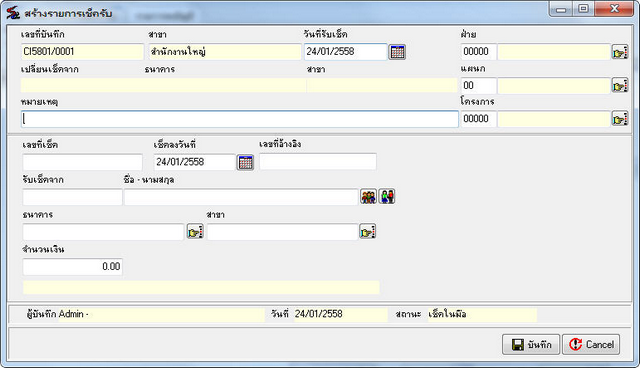The height and width of the screenshot is (368, 640).
Task: Close the window with X button
Action: click(614, 9)
